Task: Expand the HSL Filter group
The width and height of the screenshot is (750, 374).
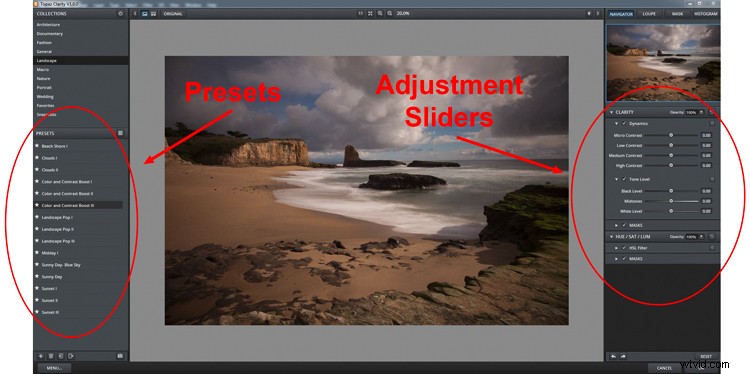Action: (617, 248)
